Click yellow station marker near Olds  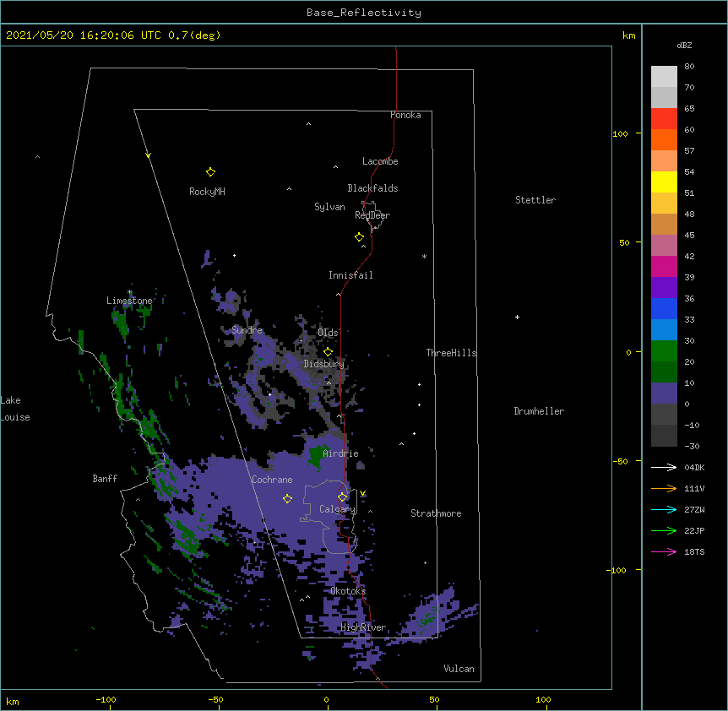(x=328, y=352)
